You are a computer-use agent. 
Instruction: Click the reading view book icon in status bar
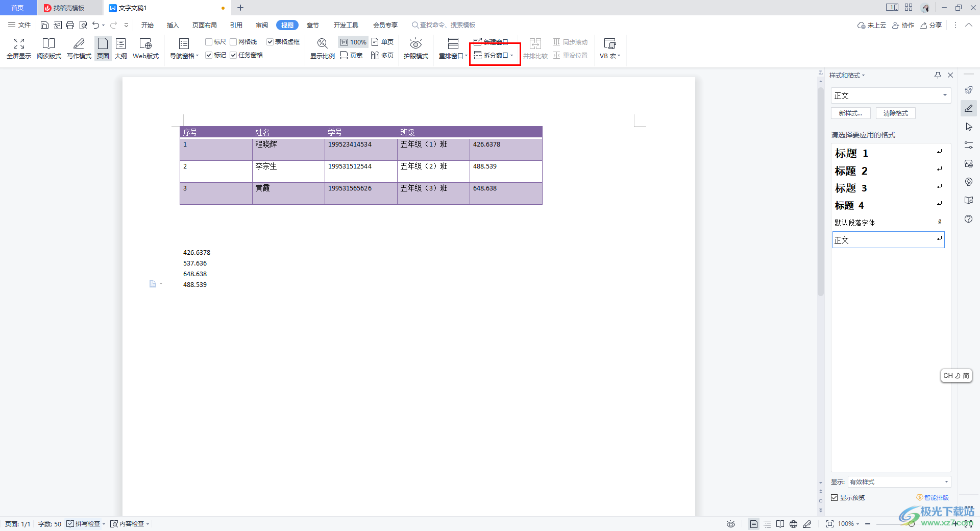click(x=780, y=524)
